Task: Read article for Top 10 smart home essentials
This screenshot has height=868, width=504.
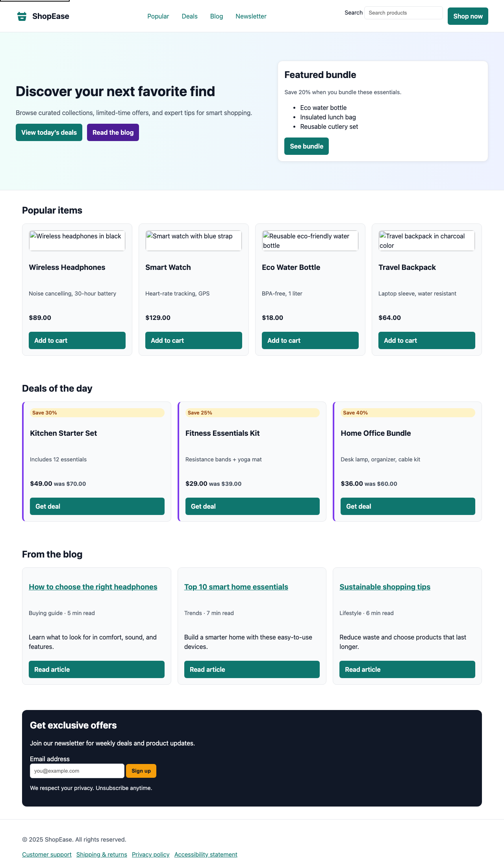Action: [252, 669]
